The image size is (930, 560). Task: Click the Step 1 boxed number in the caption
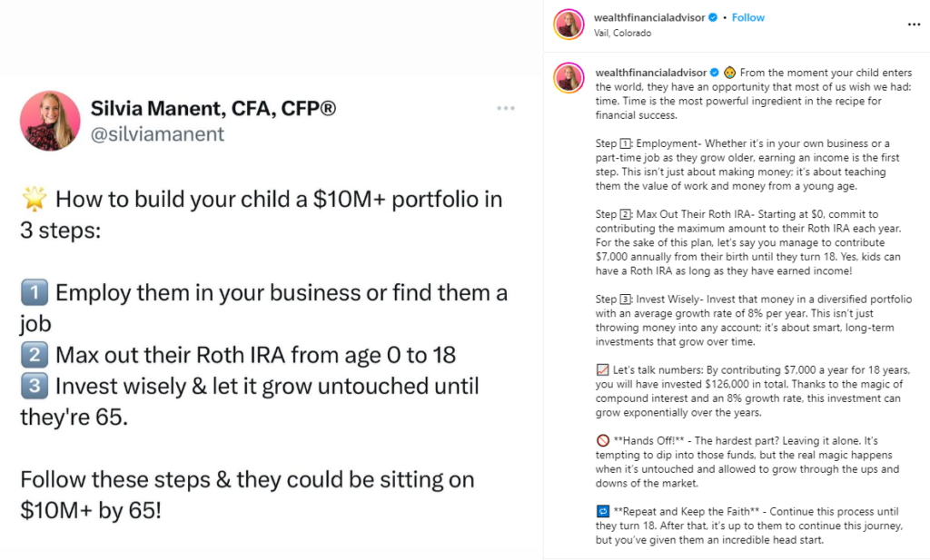coord(624,143)
